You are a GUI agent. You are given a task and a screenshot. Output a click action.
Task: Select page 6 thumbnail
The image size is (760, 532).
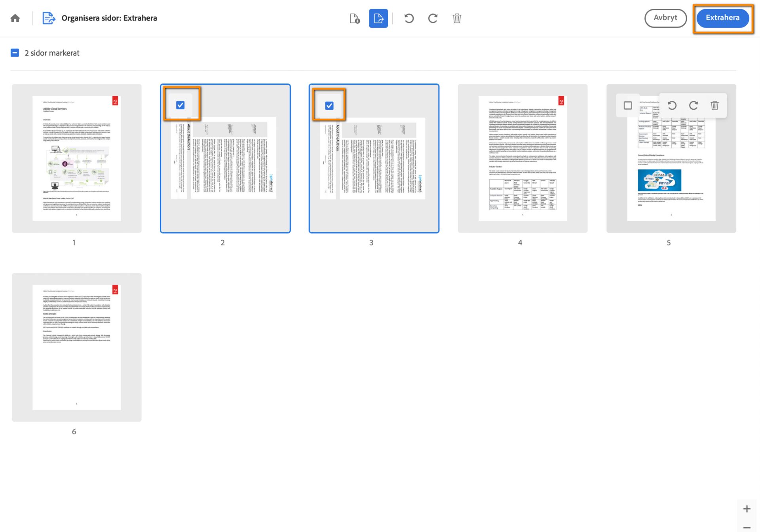76,347
